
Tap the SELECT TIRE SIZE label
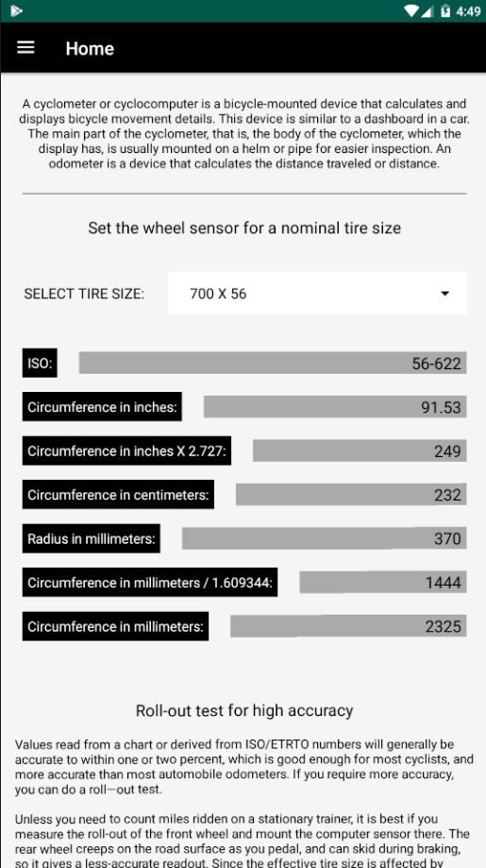(x=84, y=294)
